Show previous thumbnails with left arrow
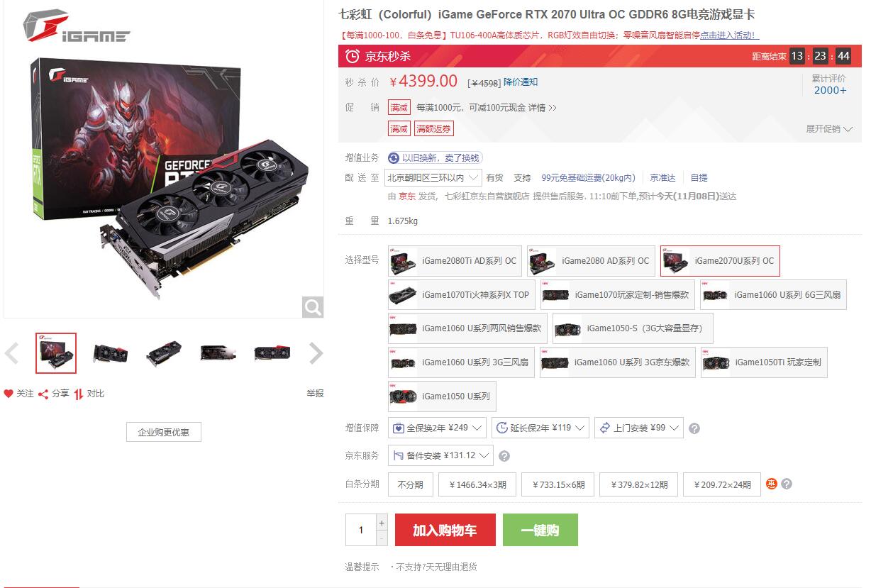 pos(11,353)
